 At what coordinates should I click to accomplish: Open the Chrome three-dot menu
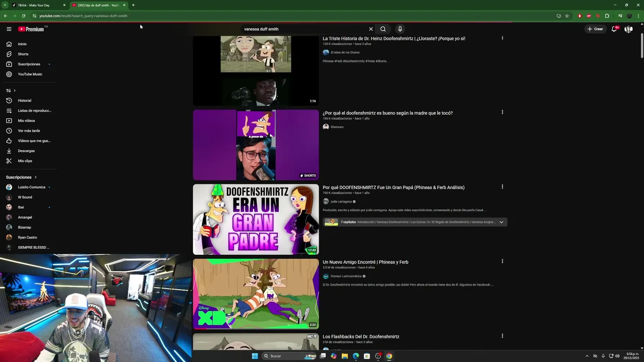tap(638, 16)
